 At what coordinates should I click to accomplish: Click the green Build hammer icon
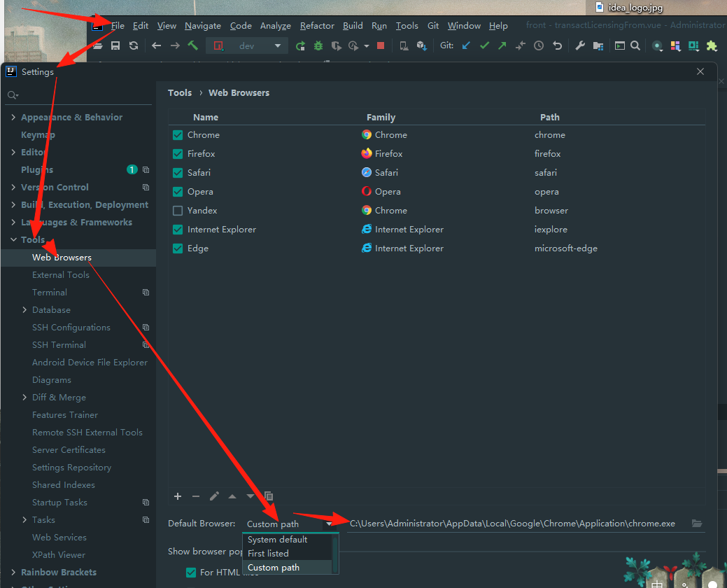tap(192, 45)
